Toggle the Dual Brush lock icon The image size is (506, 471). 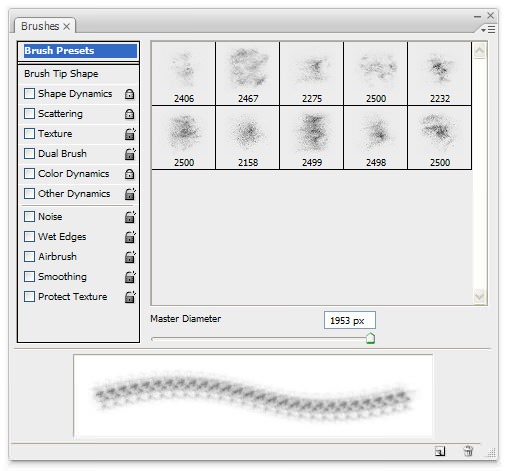[x=130, y=154]
